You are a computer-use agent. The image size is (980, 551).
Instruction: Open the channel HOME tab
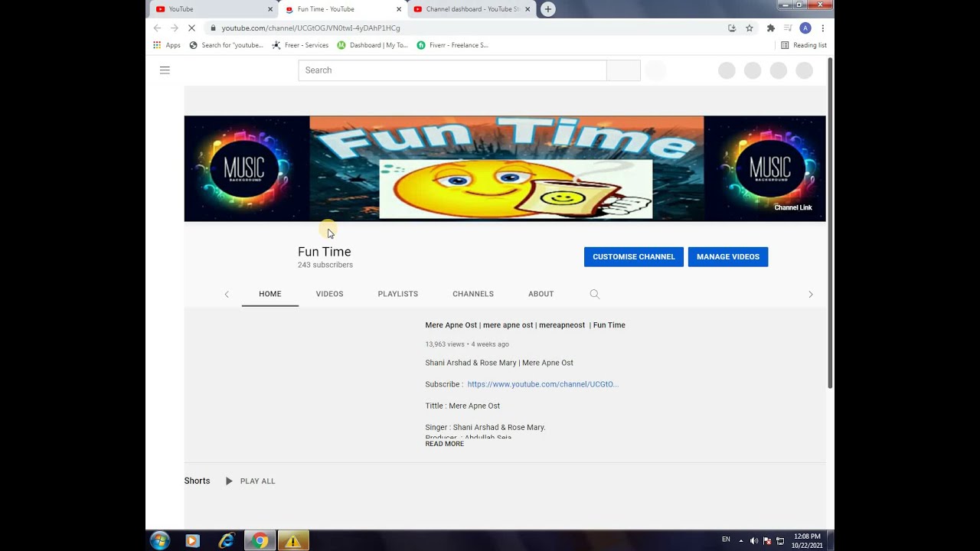tap(270, 294)
